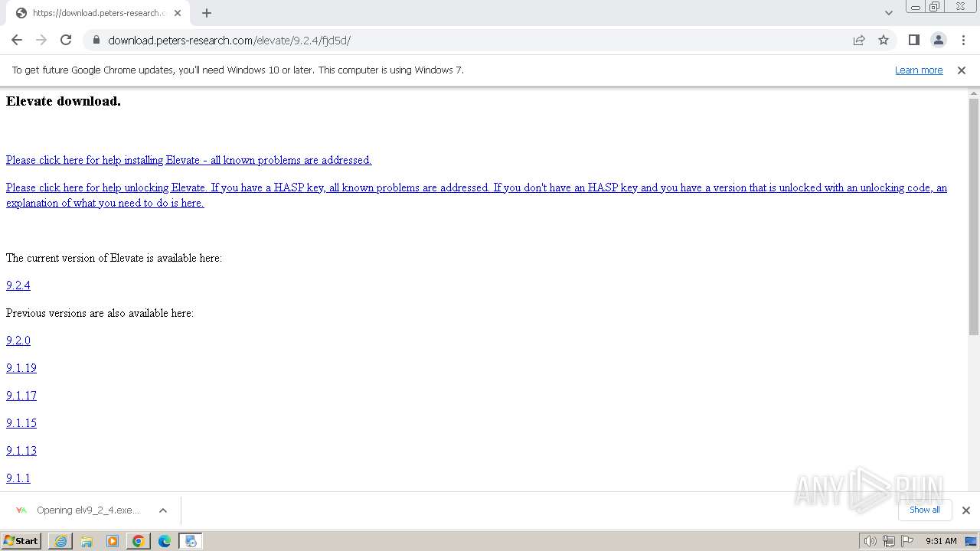Open File Explorer from taskbar
980x551 pixels.
click(87, 541)
